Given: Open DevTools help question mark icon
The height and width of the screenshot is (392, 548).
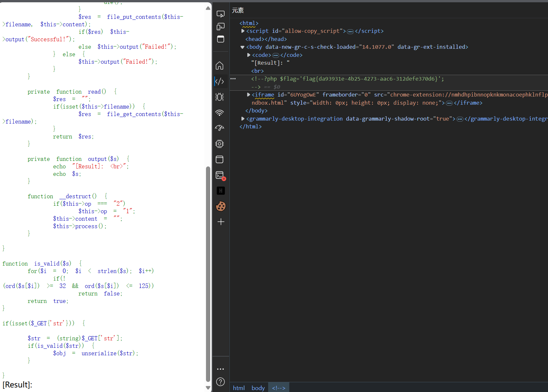Looking at the screenshot, I should click(220, 382).
